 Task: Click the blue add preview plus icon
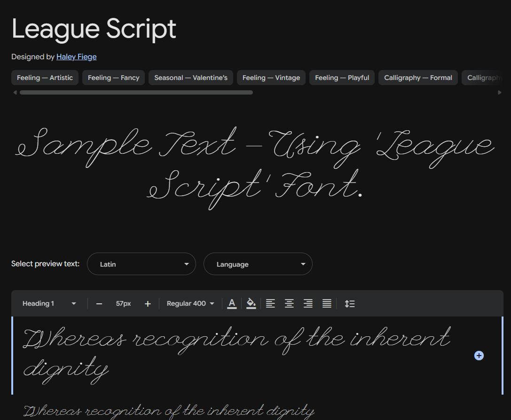[x=479, y=356]
